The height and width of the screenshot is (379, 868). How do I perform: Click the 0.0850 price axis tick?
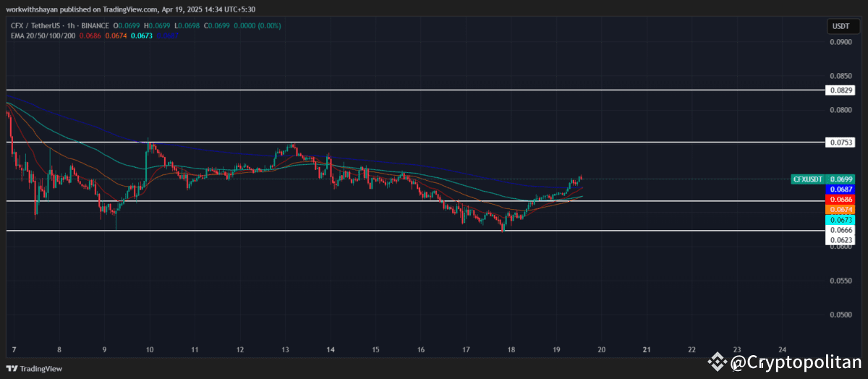(x=841, y=76)
